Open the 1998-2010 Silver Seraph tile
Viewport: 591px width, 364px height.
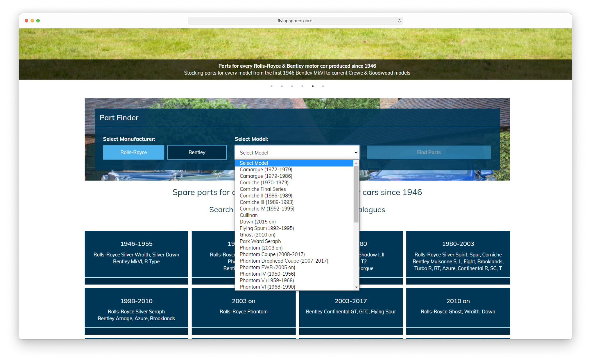(136, 311)
